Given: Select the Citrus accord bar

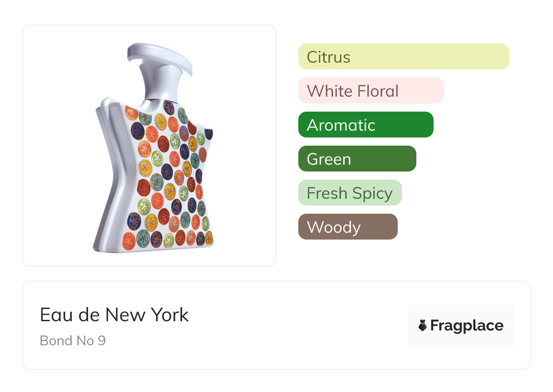Looking at the screenshot, I should 404,57.
